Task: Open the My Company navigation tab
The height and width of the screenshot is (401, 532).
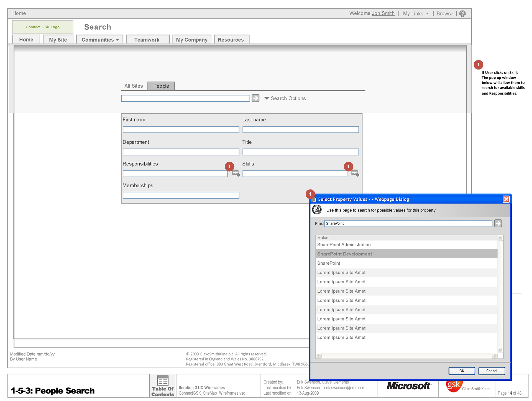Action: pyautogui.click(x=191, y=40)
